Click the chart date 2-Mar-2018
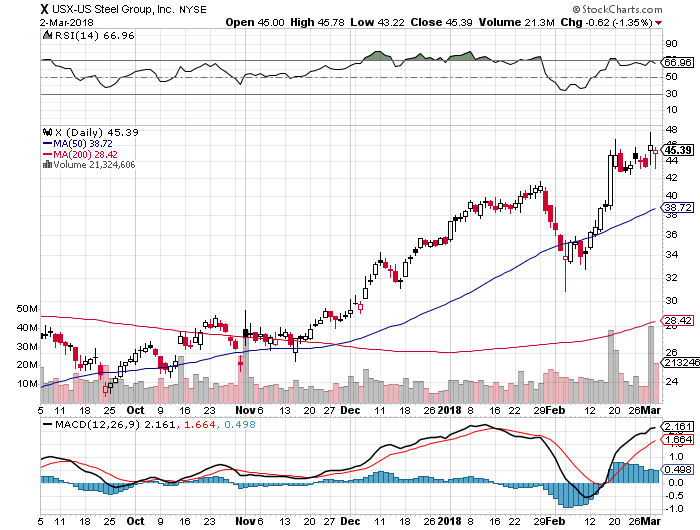Image resolution: width=700 pixels, height=530 pixels. (67, 22)
